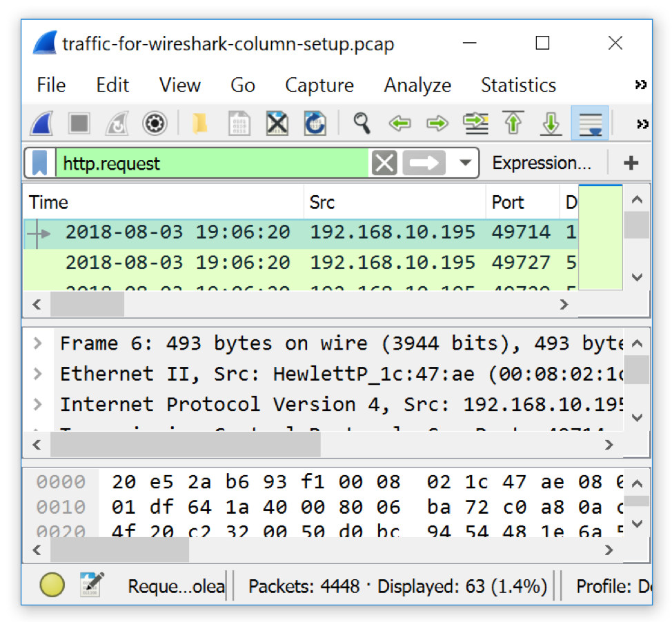The image size is (672, 622).
Task: Reload the capture file icon
Action: pos(315,124)
